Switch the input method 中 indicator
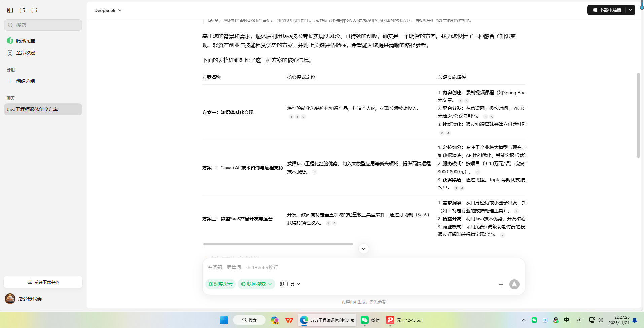The width and height of the screenshot is (644, 328). coord(566,320)
